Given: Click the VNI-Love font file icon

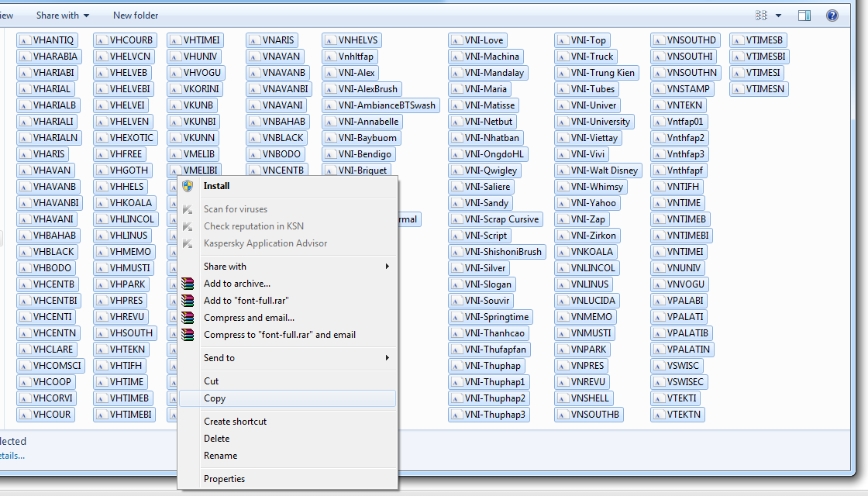Looking at the screenshot, I should pos(456,40).
